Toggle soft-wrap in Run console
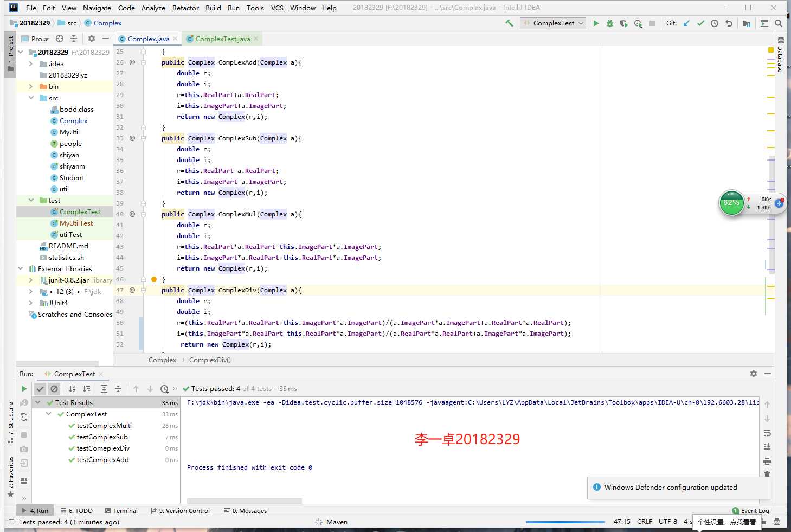The height and width of the screenshot is (532, 791). coord(767,433)
